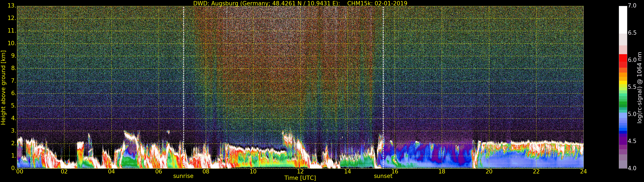Viewport: 644px width, 182px height.
Task: Click the height axis tick "1."
Action: point(14,156)
